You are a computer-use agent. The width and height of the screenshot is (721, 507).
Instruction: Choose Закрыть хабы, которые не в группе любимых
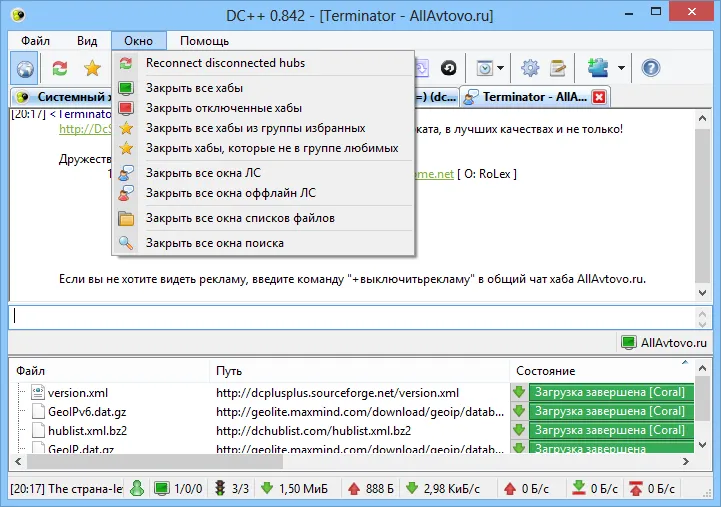click(x=263, y=148)
